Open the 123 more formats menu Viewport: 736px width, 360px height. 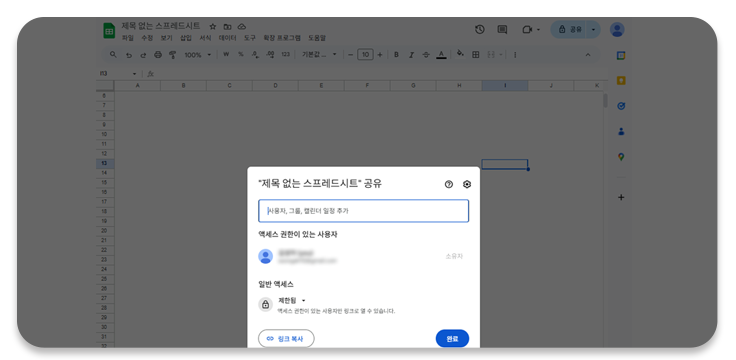click(285, 55)
